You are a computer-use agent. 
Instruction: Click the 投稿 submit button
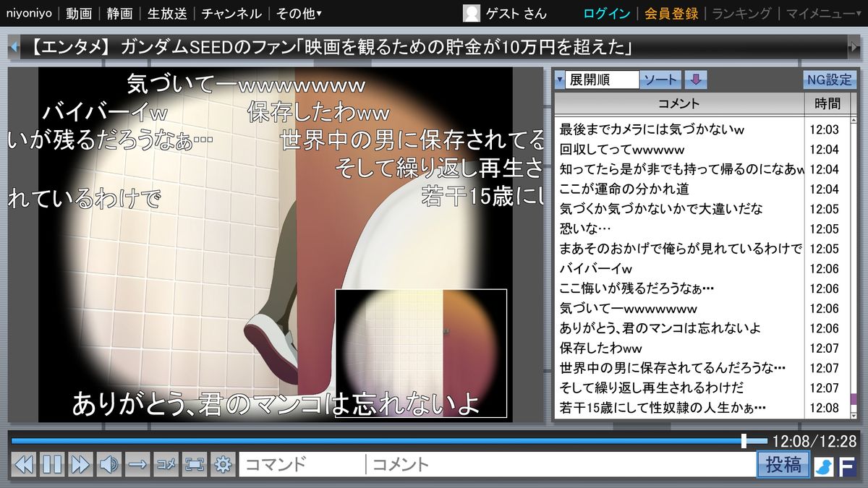783,464
